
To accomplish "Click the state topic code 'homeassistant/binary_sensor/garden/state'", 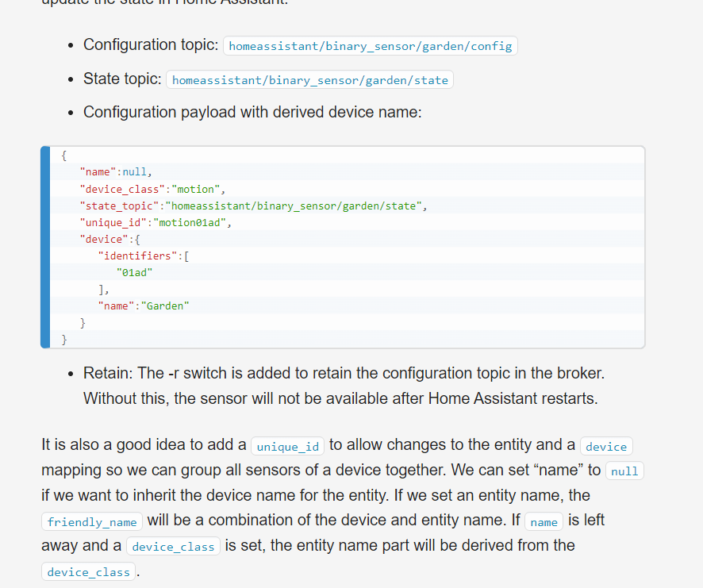I will (x=309, y=80).
